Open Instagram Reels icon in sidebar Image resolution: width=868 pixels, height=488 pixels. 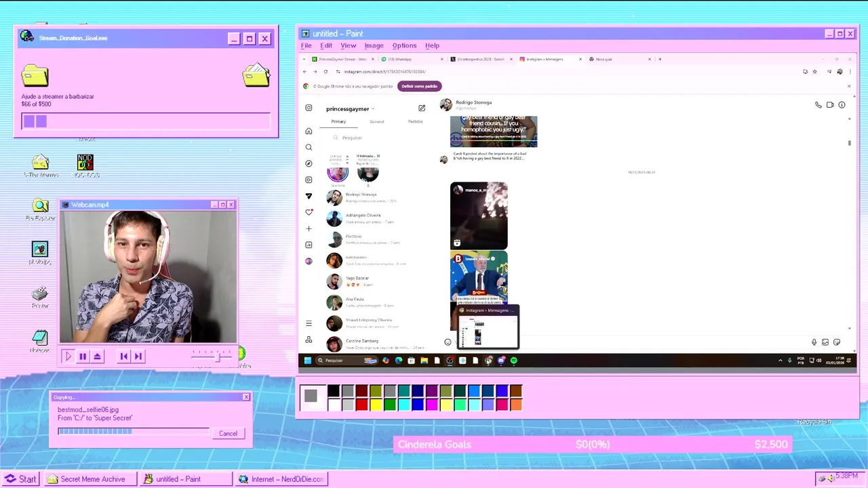(309, 180)
